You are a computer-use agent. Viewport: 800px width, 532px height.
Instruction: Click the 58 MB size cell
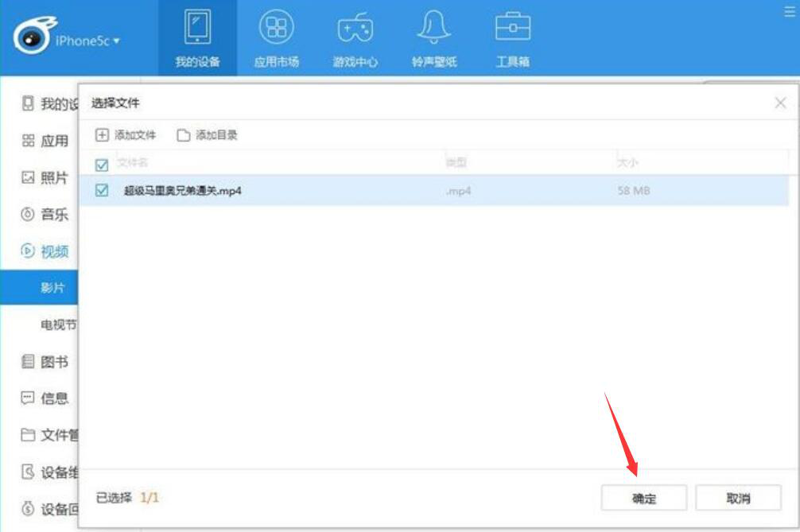click(x=633, y=191)
